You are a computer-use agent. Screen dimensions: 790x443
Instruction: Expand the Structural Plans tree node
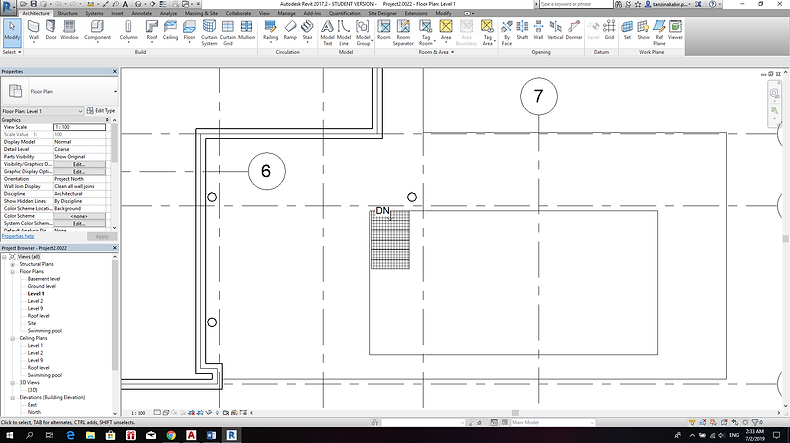(x=13, y=264)
